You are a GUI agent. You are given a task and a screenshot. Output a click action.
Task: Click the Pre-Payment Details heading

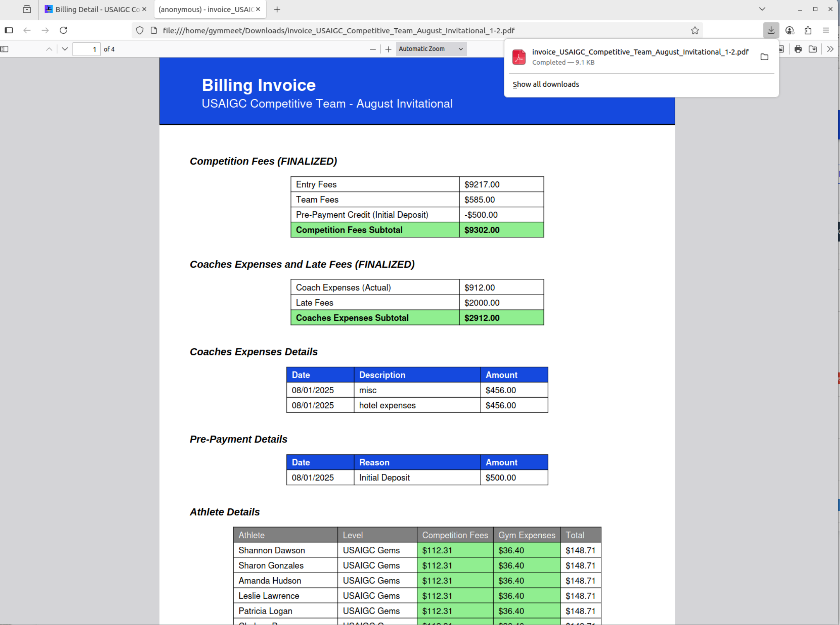[239, 439]
